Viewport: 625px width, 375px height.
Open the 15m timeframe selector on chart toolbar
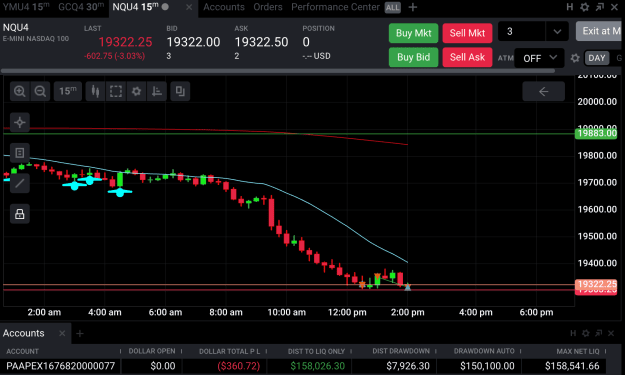(68, 91)
